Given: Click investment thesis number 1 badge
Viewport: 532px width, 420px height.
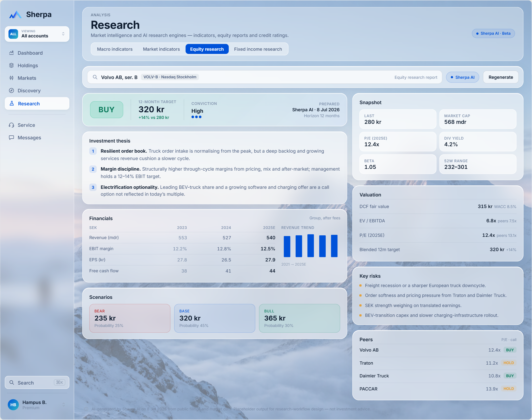Looking at the screenshot, I should click(x=93, y=151).
